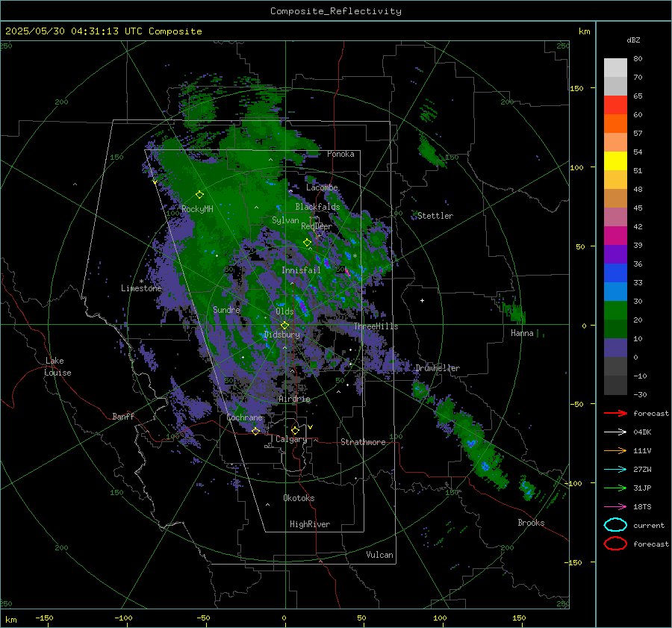Select the orange 111V arrow icon
Screen dimensions: 672x628
tap(615, 450)
